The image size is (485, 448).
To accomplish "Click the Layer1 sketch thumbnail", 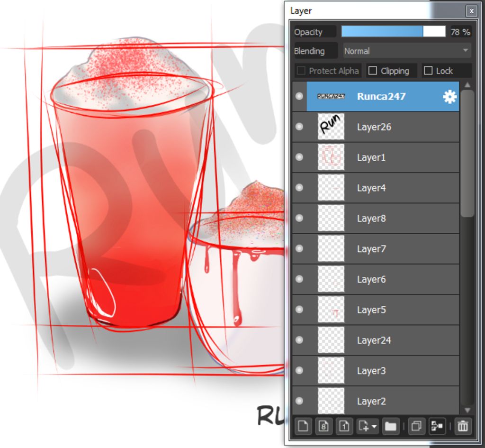I will coord(331,157).
